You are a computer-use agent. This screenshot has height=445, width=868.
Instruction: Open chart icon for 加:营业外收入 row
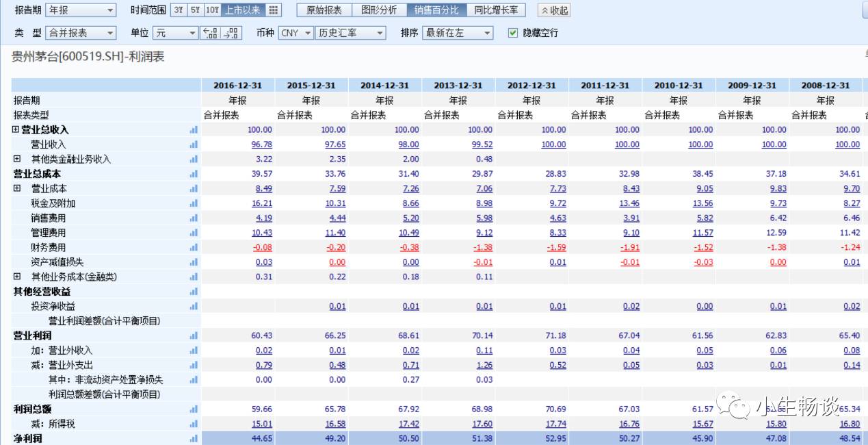pos(194,351)
